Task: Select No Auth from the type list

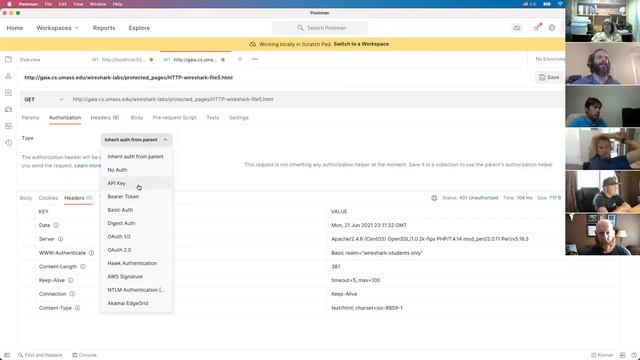Action: point(136,170)
